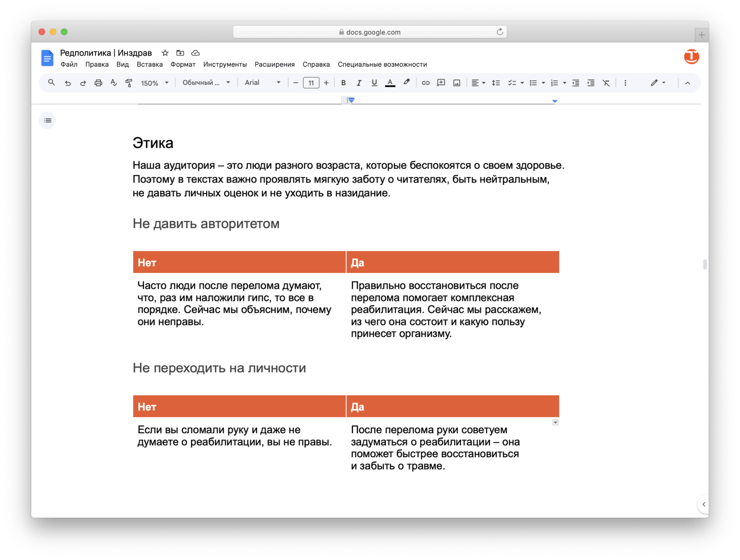The image size is (740, 560).
Task: Click the insert link icon
Action: coord(425,83)
